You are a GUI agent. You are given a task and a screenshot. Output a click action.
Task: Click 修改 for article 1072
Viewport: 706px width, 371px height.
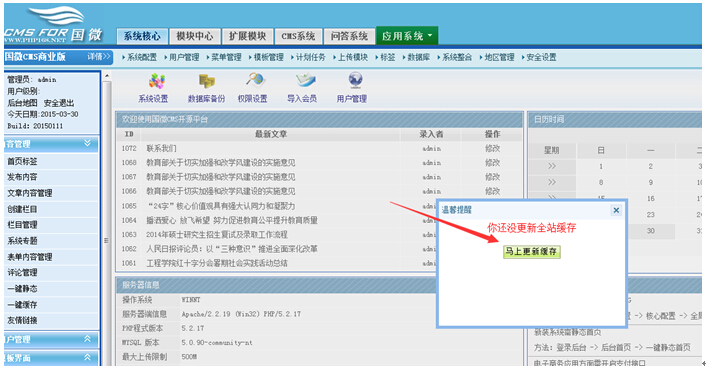pos(492,148)
